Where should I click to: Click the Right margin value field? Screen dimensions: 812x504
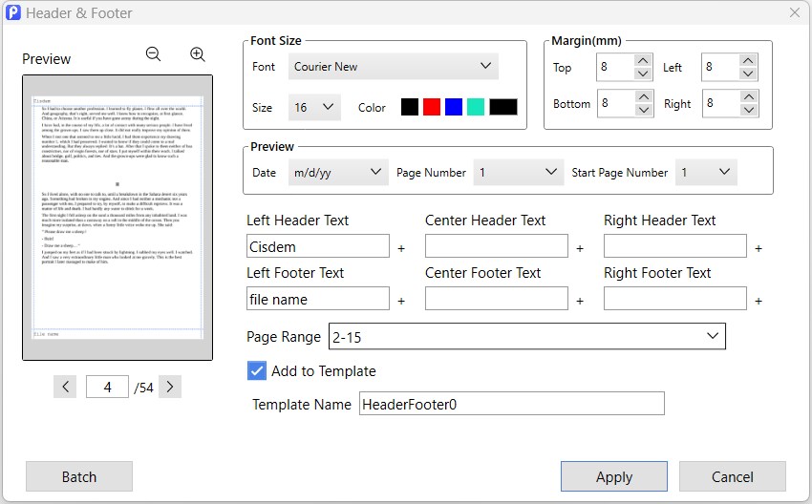pyautogui.click(x=721, y=103)
